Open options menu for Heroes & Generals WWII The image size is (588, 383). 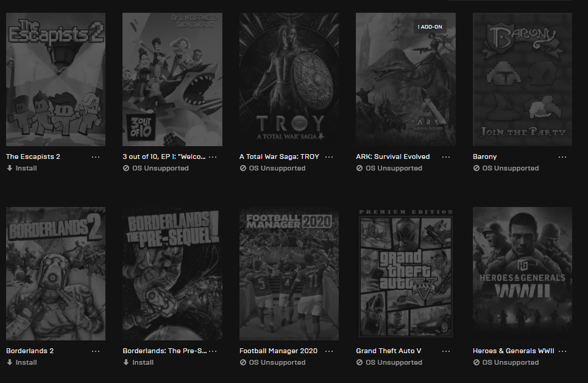pyautogui.click(x=562, y=351)
